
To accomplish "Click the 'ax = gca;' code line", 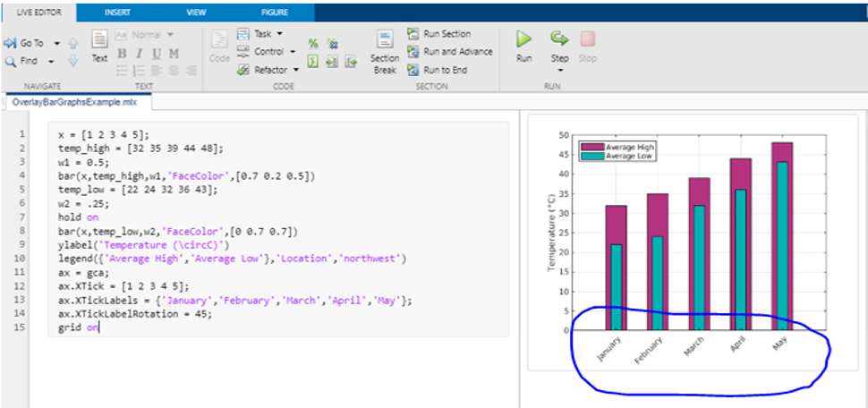I will coord(83,273).
